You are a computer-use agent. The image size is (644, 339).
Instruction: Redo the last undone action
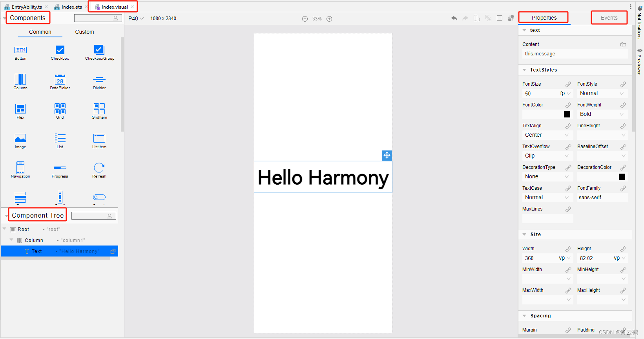tap(465, 18)
